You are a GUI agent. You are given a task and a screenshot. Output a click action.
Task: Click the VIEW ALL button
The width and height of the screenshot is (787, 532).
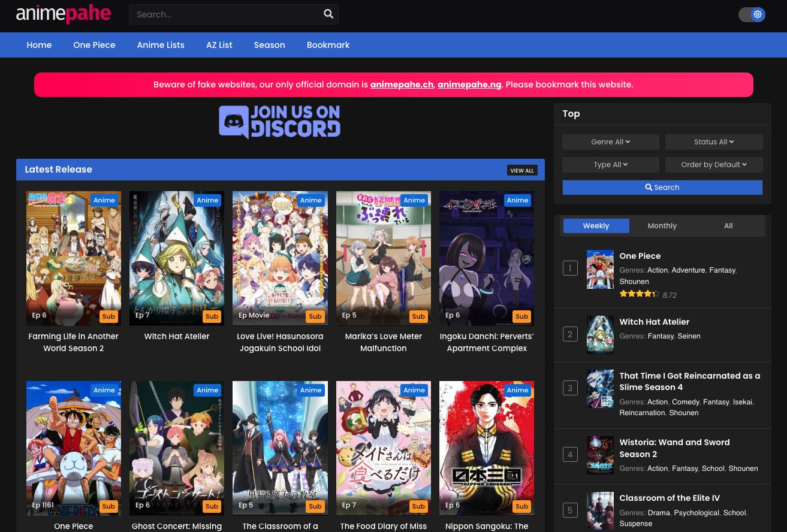pyautogui.click(x=522, y=171)
